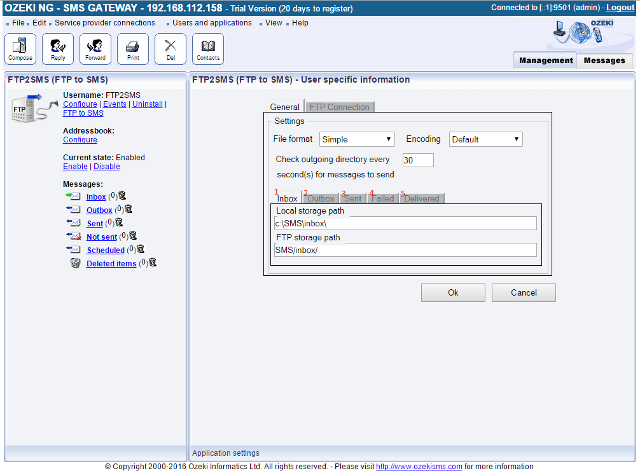
Task: Switch to the Messages tab
Action: 604,60
